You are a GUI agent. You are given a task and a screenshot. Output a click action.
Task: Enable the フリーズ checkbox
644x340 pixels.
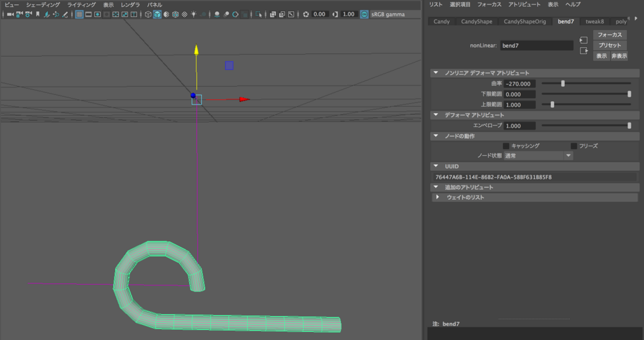[x=574, y=146]
